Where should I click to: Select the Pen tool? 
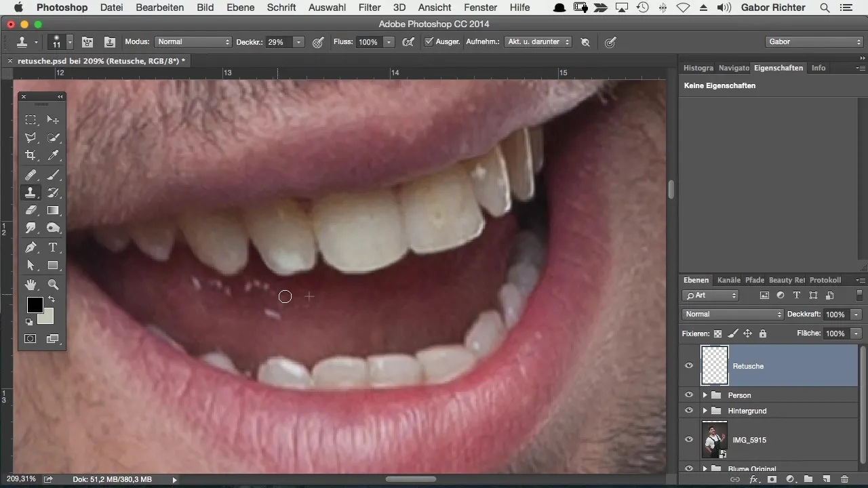tap(31, 247)
